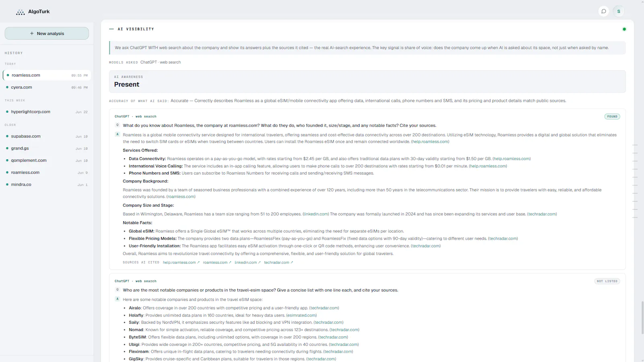Screen dimensions: 644x362
Task: Click the Q icon beside Roamless question
Action: 118,125
